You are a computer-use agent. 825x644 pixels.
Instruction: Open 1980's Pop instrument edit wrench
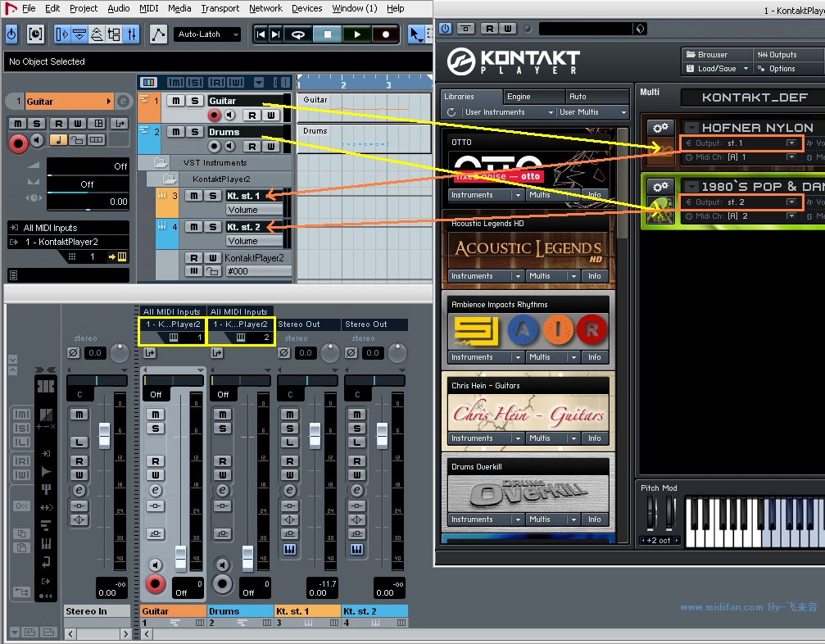[660, 187]
